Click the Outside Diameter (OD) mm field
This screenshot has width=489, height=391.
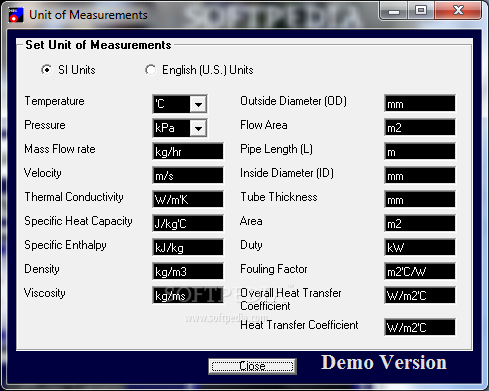pos(420,104)
